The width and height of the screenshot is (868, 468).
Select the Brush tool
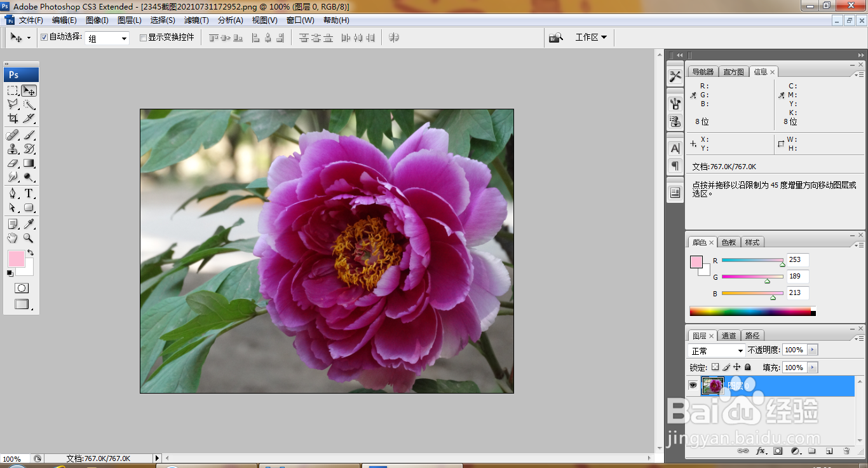point(29,135)
